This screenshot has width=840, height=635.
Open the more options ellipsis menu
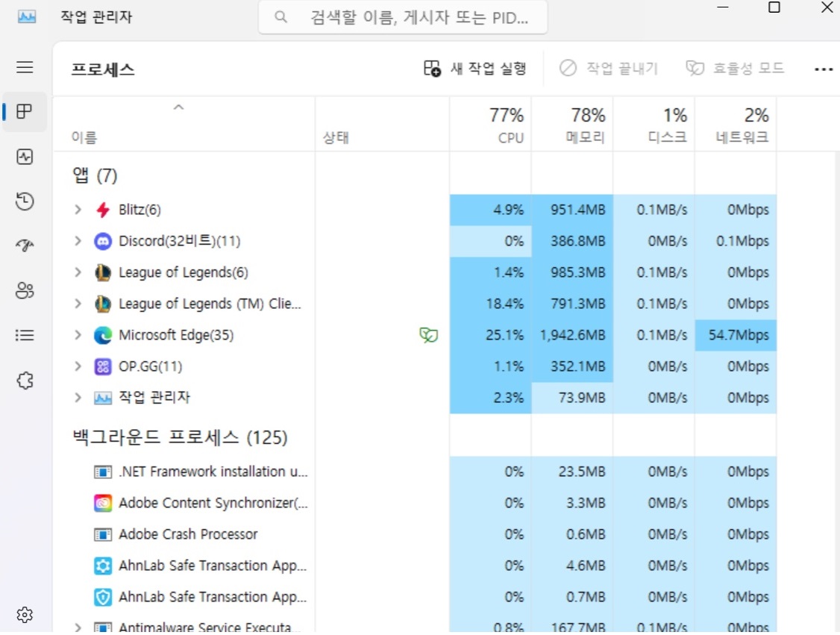click(823, 69)
